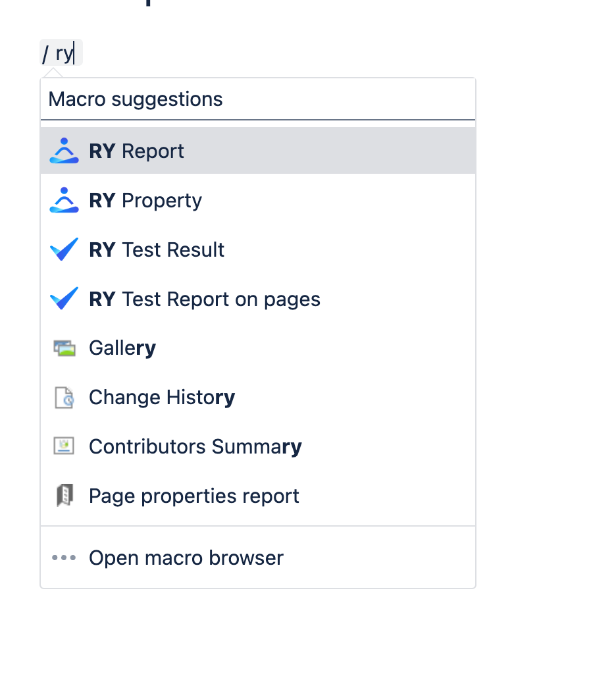Click the Contributors Summary picture icon
The height and width of the screenshot is (678, 616).
point(63,446)
